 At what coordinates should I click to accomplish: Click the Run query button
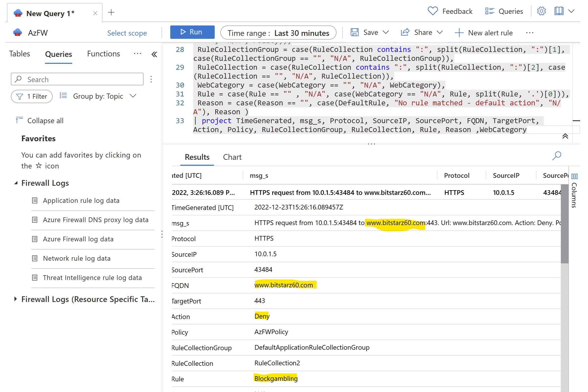[x=192, y=32]
